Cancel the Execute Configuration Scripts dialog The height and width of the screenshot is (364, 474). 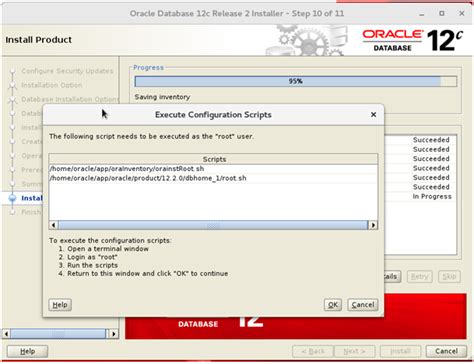click(x=363, y=305)
